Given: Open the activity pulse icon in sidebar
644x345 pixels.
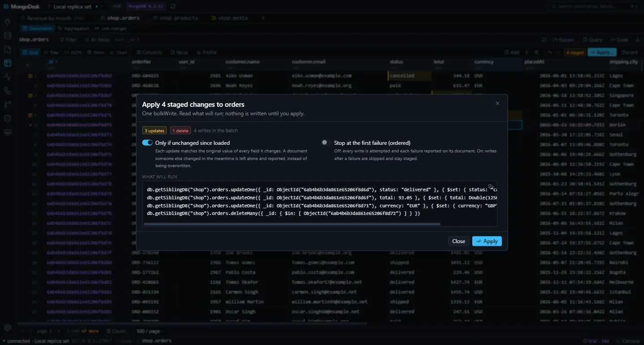Looking at the screenshot, I should [7, 77].
